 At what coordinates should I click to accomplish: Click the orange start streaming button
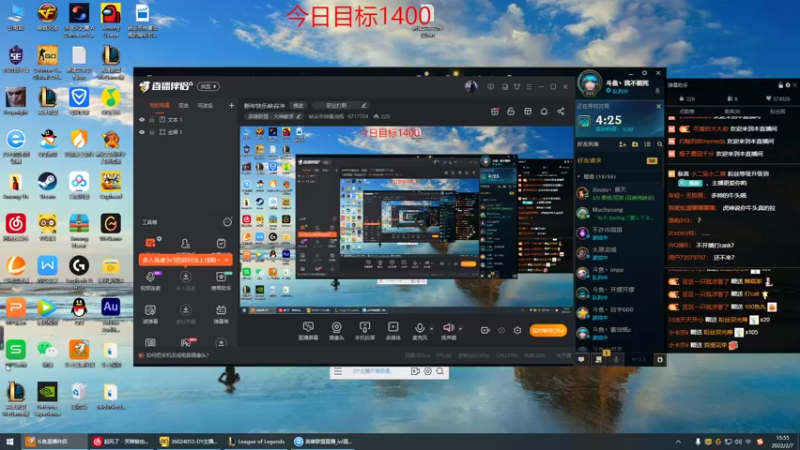click(548, 331)
